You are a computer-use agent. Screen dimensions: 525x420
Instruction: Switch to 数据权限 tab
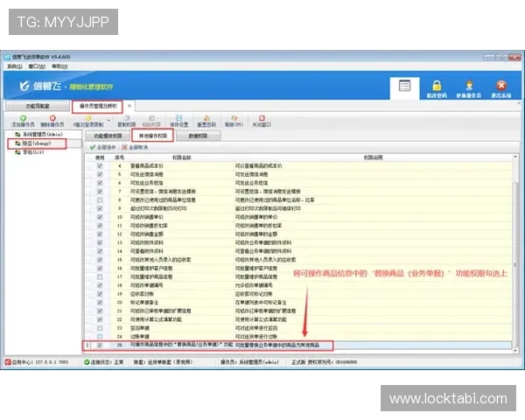point(198,136)
